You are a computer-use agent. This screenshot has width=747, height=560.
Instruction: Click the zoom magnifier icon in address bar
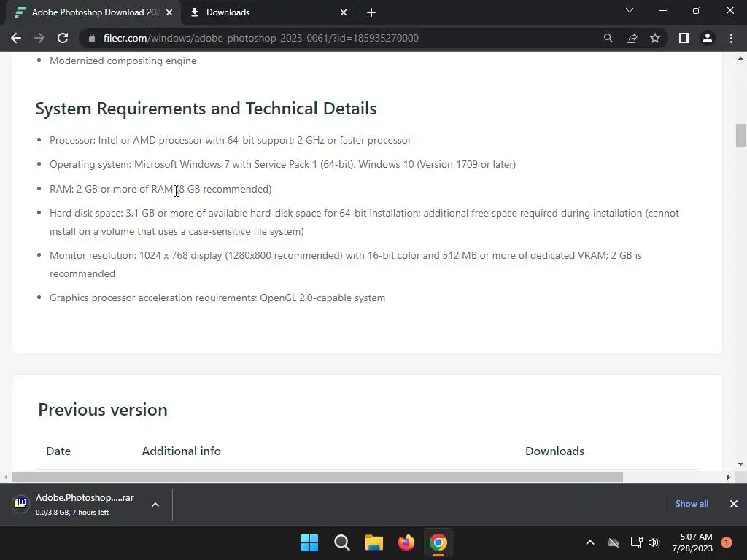pos(608,38)
